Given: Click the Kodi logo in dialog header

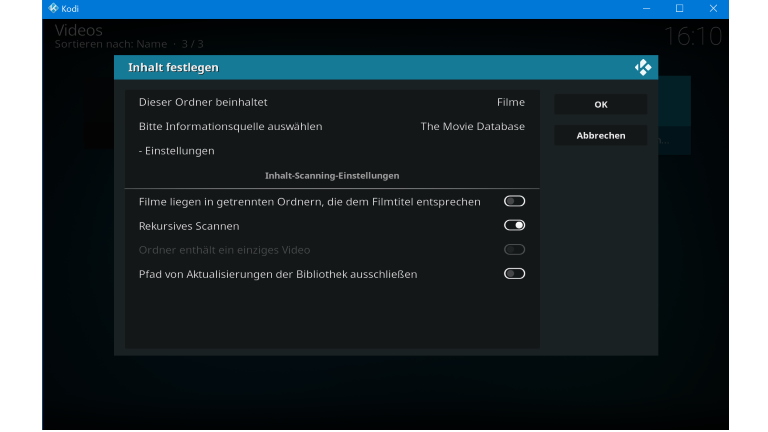Looking at the screenshot, I should point(643,68).
